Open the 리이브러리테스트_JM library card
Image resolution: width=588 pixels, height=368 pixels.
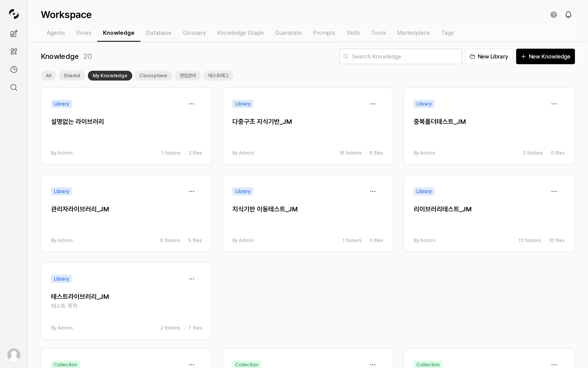[489, 213]
